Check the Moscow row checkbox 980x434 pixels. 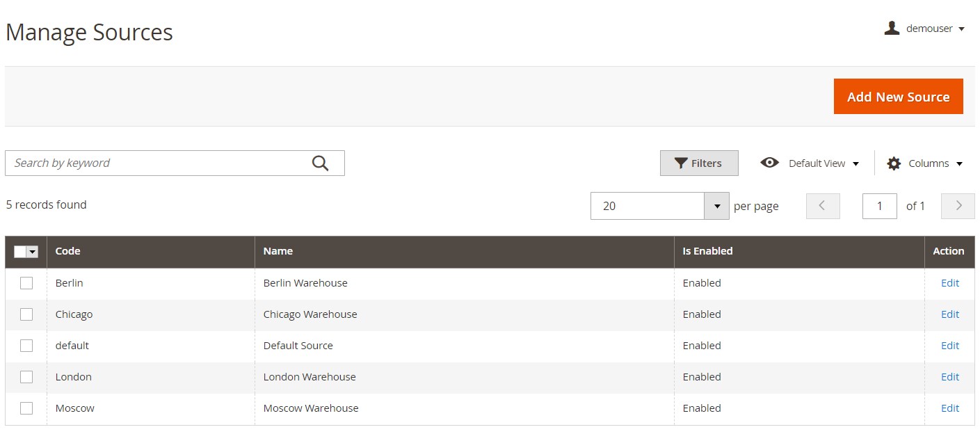(x=26, y=408)
